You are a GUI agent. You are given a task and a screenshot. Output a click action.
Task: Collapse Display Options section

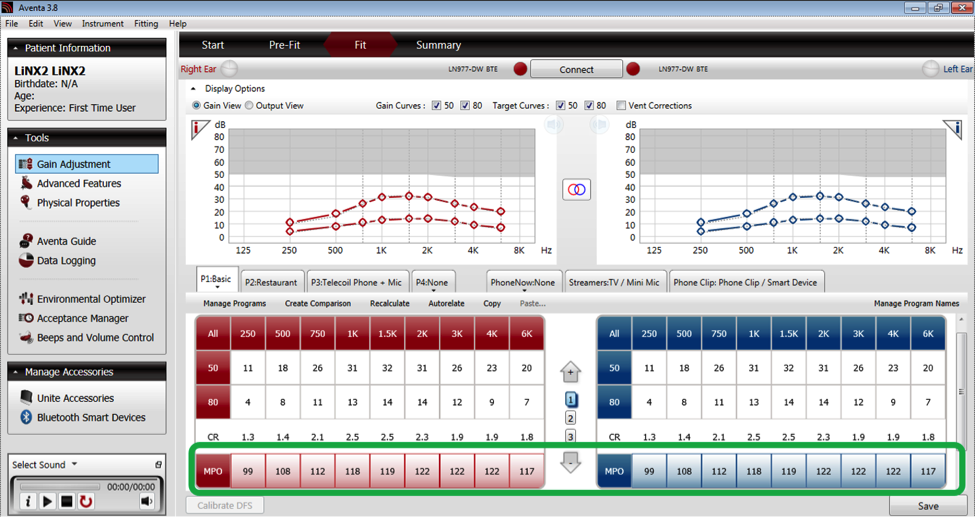[193, 88]
